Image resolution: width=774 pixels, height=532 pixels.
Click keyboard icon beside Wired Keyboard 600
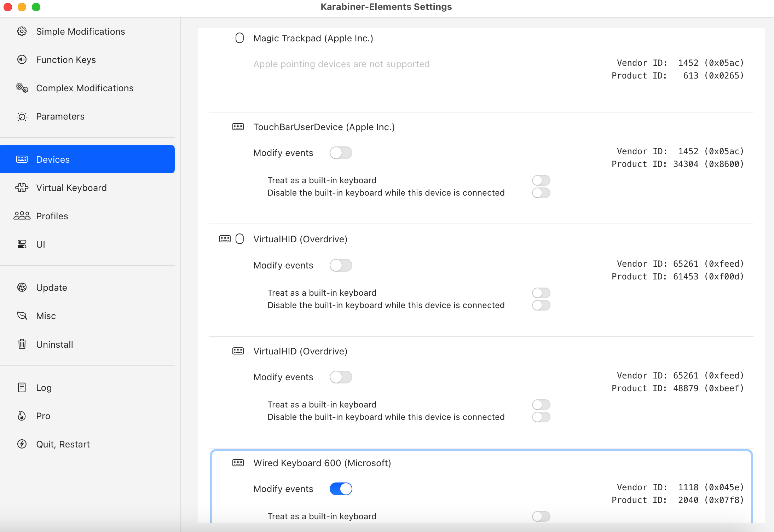[238, 463]
